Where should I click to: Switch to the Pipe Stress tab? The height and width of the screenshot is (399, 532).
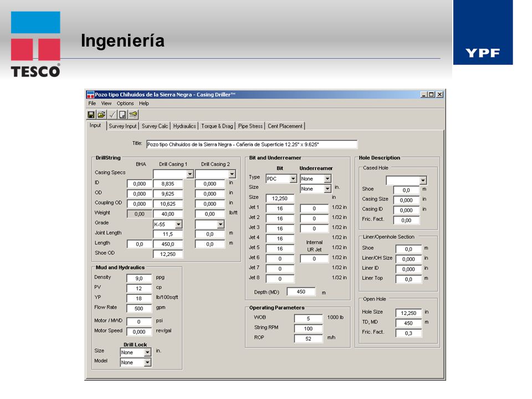coord(250,126)
